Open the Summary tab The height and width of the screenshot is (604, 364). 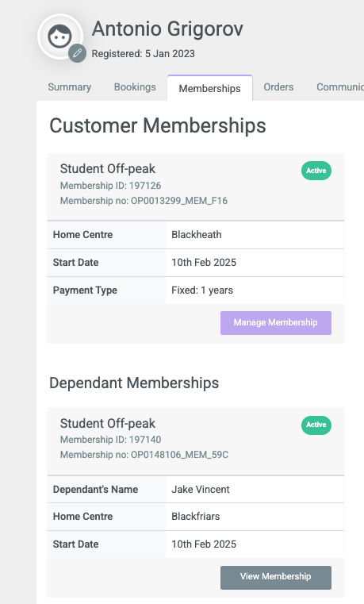[x=70, y=87]
